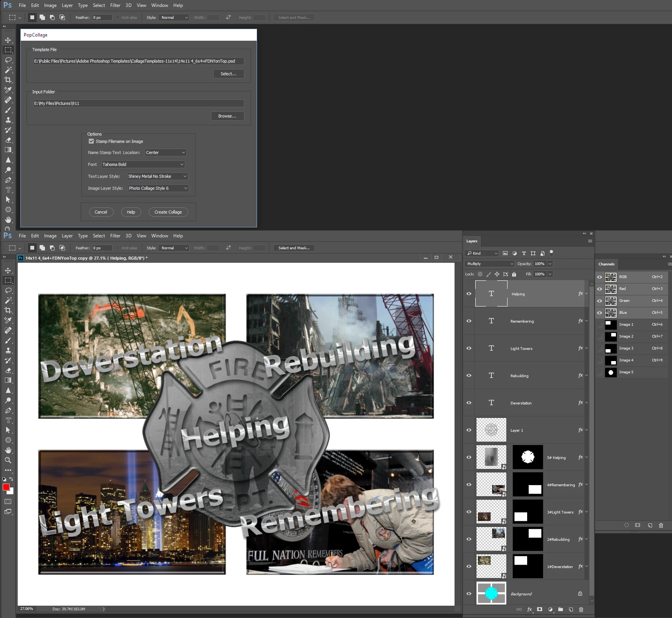Click the new adjustment layer icon
Screen dimensions: 672x618
pos(550,610)
